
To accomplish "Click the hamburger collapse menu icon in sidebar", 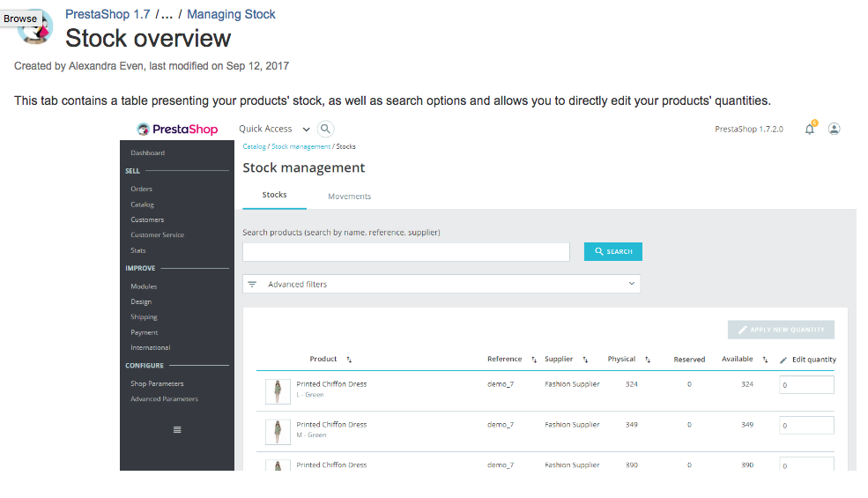I will 177,430.
